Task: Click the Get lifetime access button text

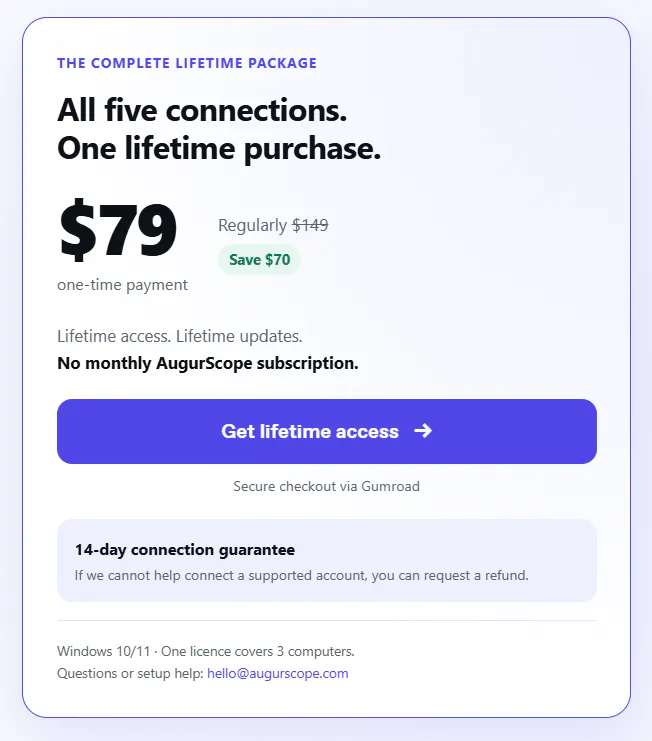Action: (x=310, y=431)
